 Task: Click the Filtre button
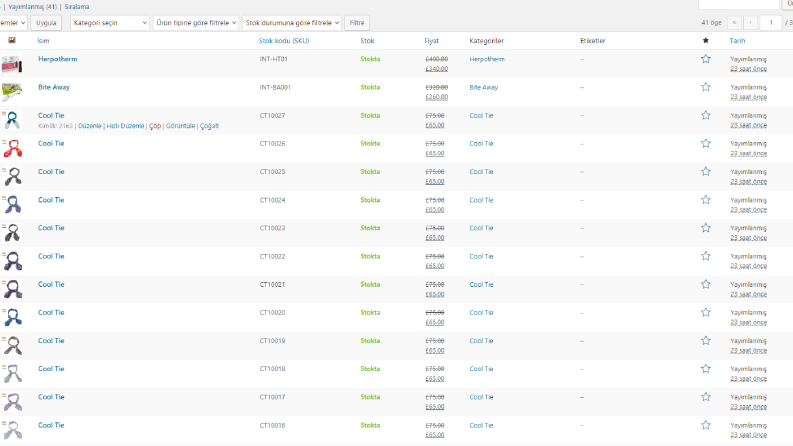[x=357, y=23]
